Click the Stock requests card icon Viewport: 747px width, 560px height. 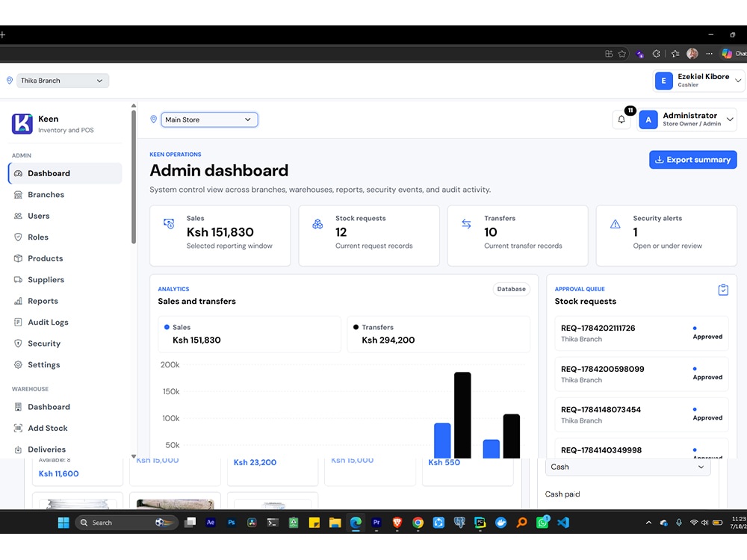pyautogui.click(x=317, y=223)
